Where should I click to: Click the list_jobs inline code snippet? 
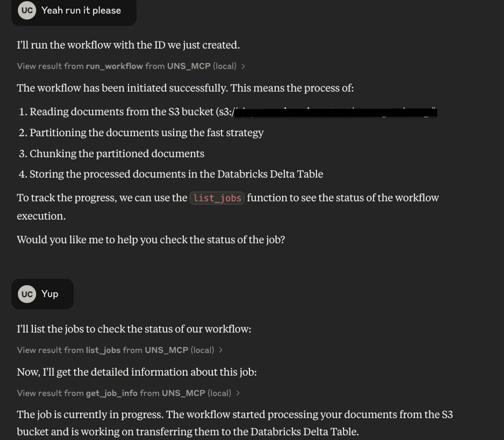[x=217, y=198]
